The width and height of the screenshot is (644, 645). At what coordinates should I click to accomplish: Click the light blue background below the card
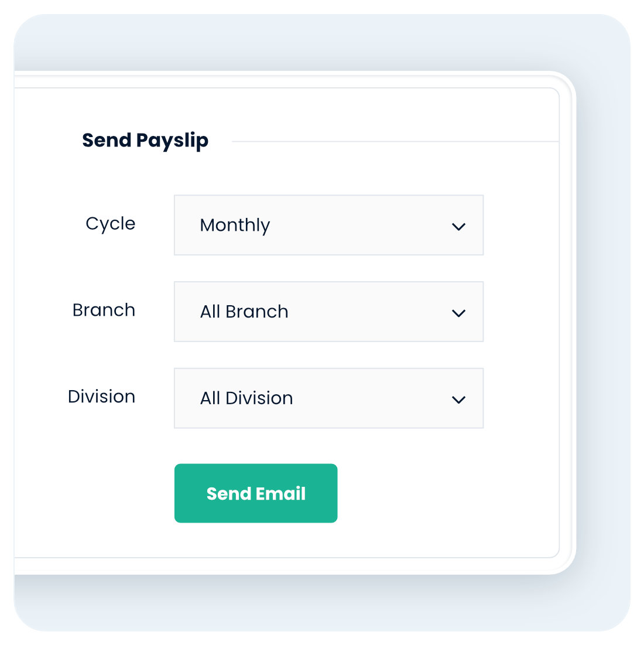tap(322, 603)
